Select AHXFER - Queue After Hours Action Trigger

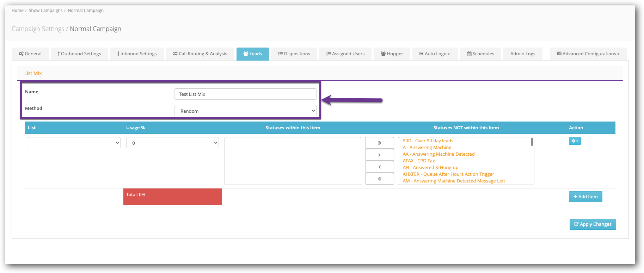(x=448, y=174)
